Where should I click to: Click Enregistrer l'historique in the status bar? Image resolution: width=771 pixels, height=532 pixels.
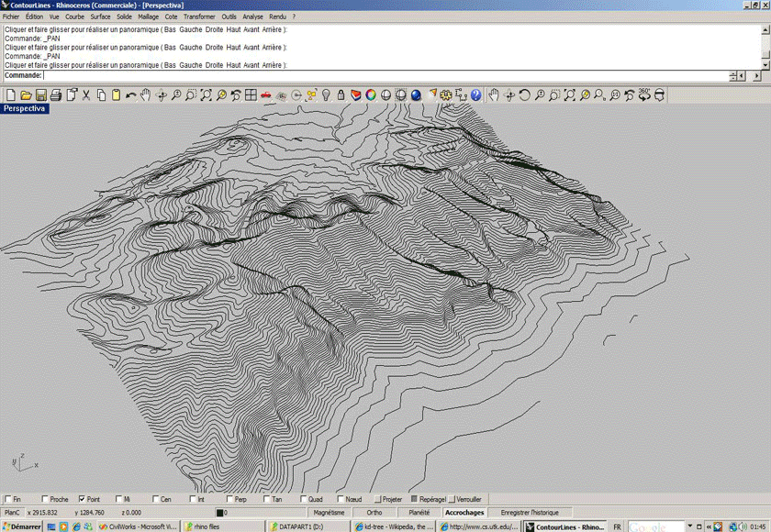coord(528,513)
